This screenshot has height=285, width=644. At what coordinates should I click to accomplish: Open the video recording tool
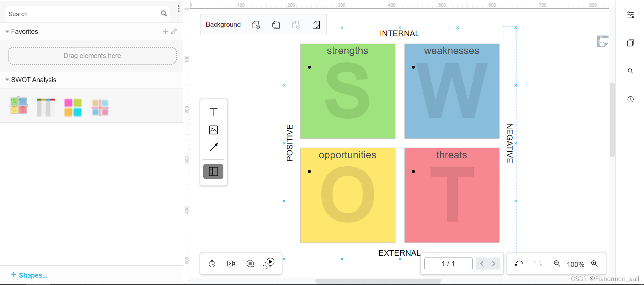(231, 264)
